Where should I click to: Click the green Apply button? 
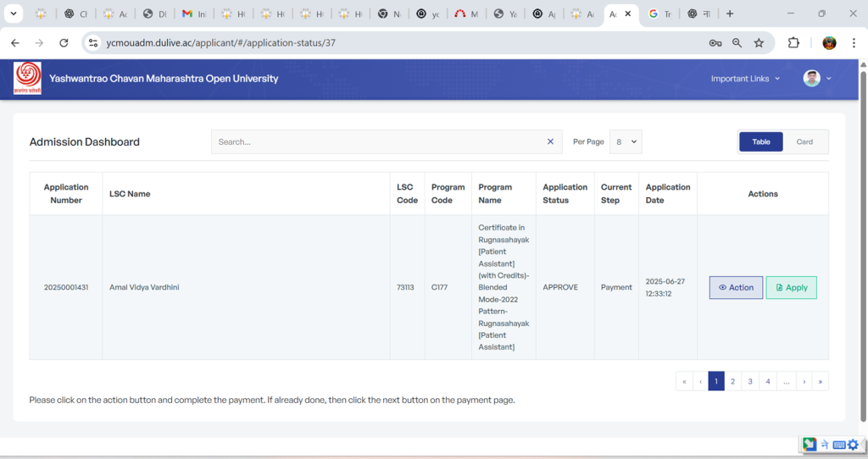pyautogui.click(x=791, y=288)
